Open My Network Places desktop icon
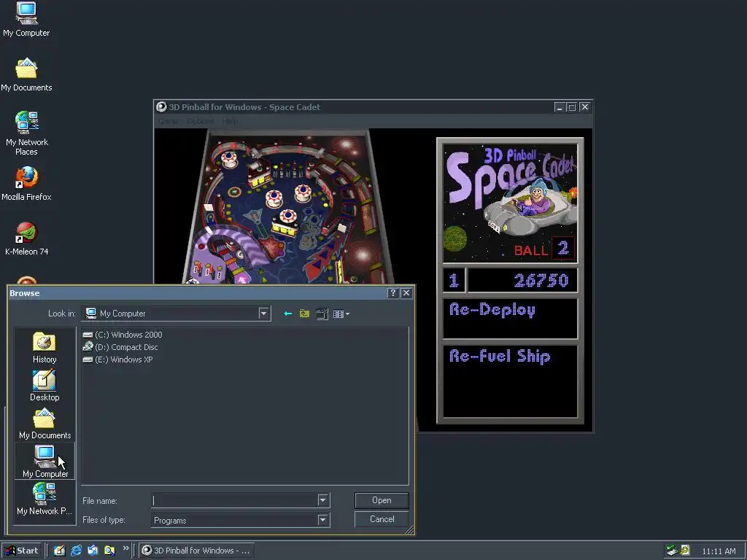The image size is (747, 560). click(x=26, y=133)
